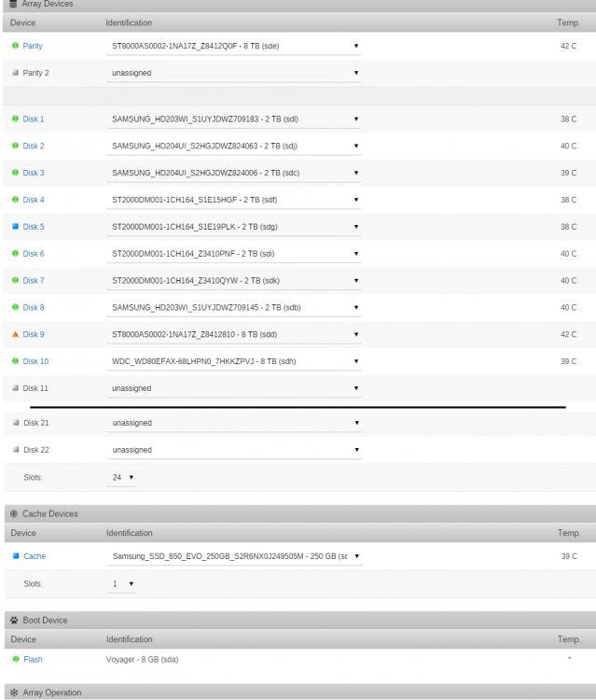Open the Disk 5 device link
596x700 pixels.
(x=34, y=227)
